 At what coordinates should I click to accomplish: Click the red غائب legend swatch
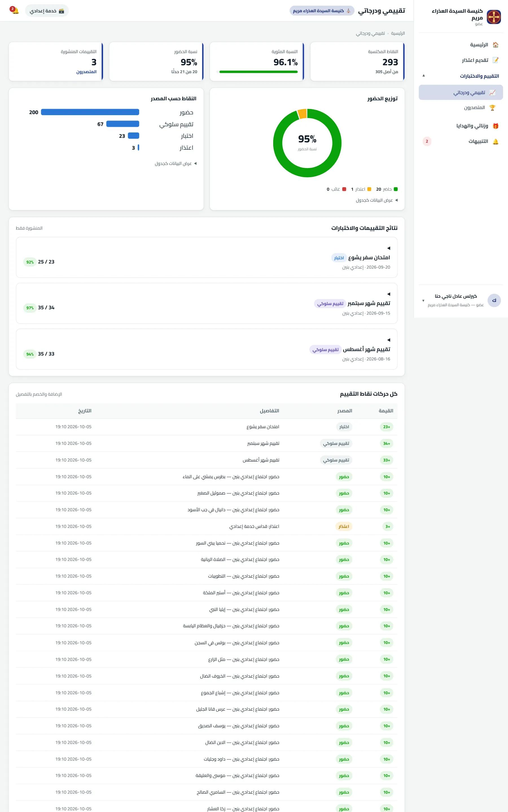[344, 189]
